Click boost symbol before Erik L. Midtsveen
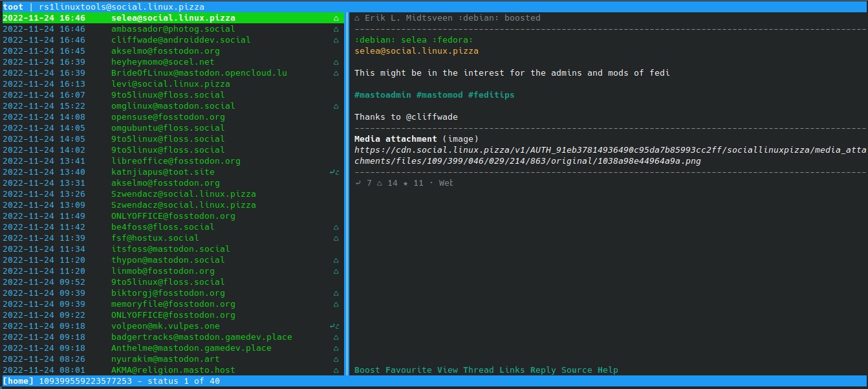Screen dimensions: 868x389 [358, 18]
